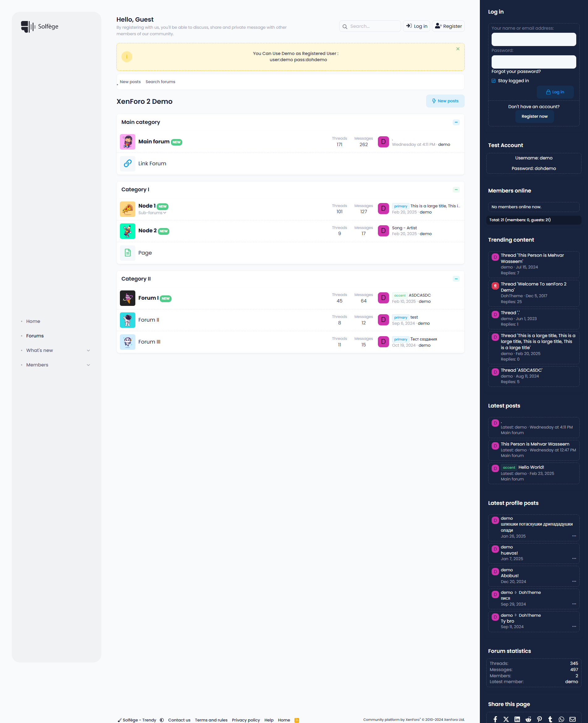Collapse the Category II section
Screen dimensions: 588x723
[x=456, y=279]
